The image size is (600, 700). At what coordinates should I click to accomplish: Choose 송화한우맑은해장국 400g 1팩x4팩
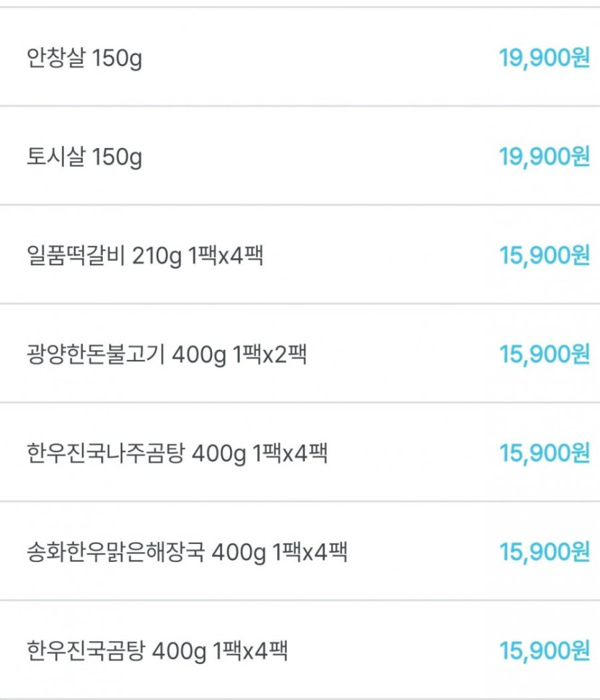click(x=187, y=553)
